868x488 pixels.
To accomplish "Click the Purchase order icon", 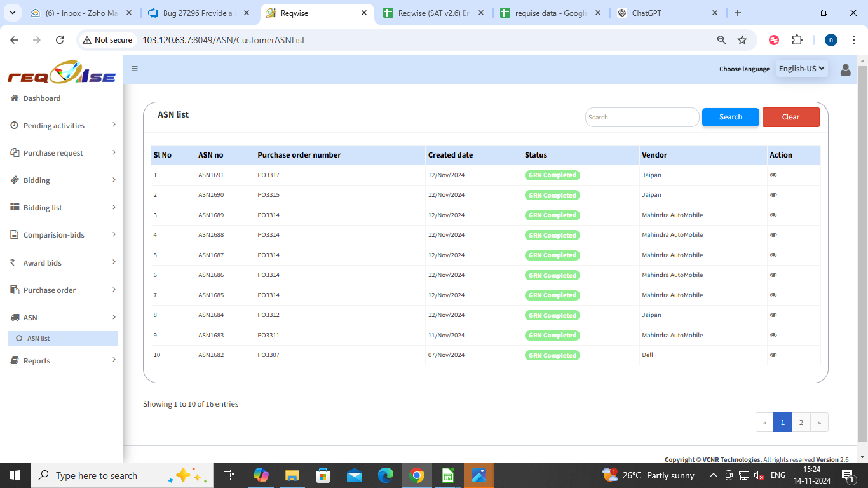I will (x=14, y=290).
